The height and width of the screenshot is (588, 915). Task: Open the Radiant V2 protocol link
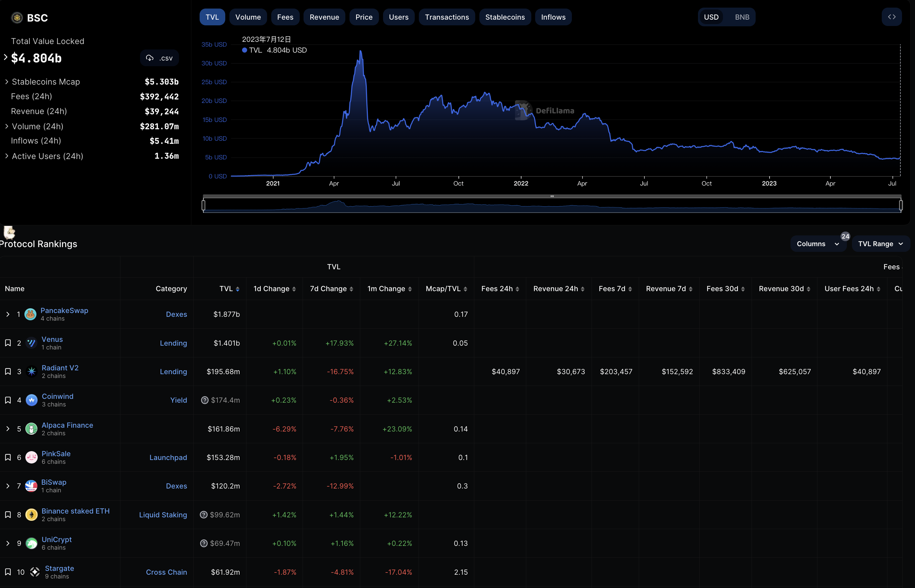[x=60, y=368]
